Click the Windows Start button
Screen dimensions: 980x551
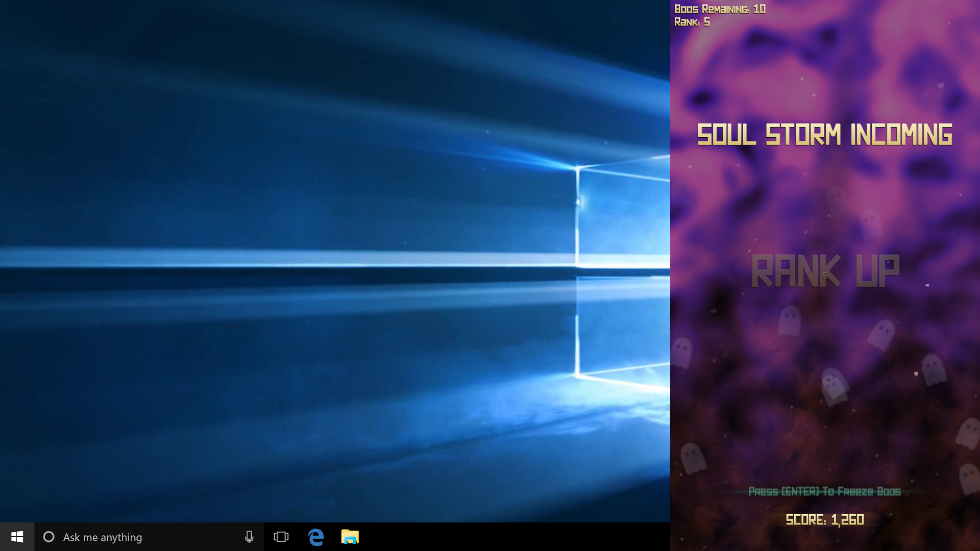coord(17,537)
